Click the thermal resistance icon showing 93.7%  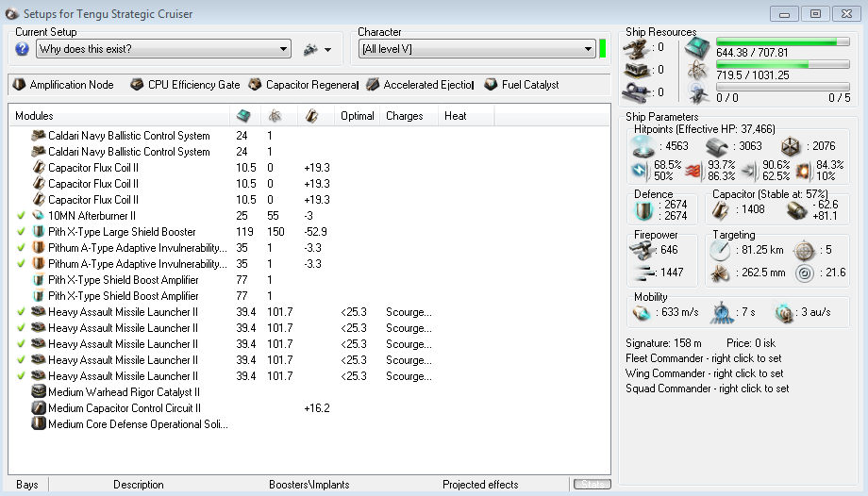pyautogui.click(x=693, y=171)
